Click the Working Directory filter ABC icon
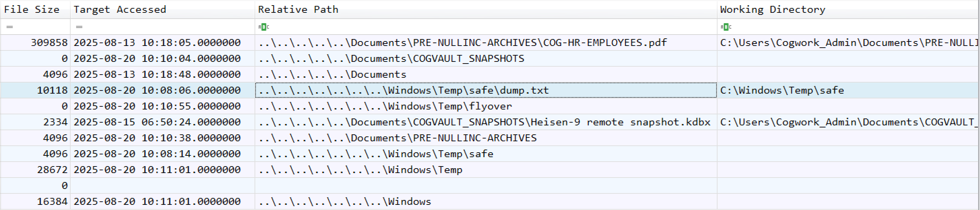 (726, 27)
